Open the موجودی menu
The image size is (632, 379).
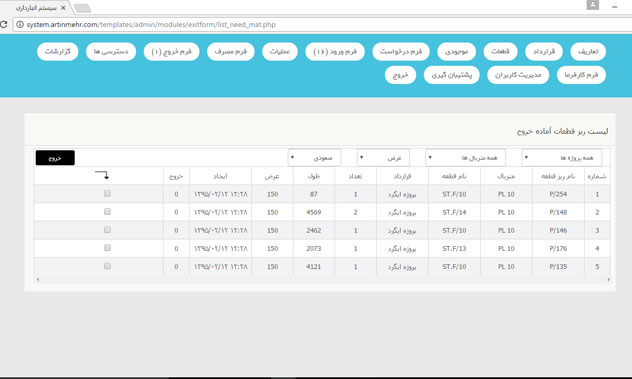tap(456, 52)
